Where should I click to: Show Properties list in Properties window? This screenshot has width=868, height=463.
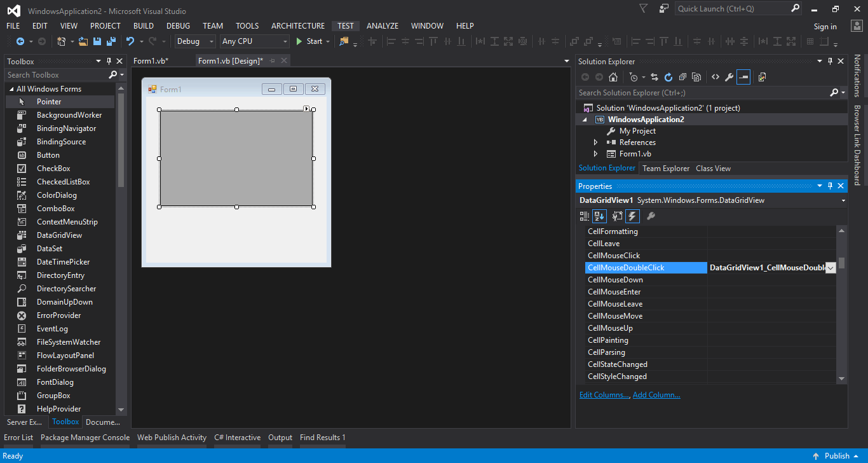pyautogui.click(x=618, y=216)
